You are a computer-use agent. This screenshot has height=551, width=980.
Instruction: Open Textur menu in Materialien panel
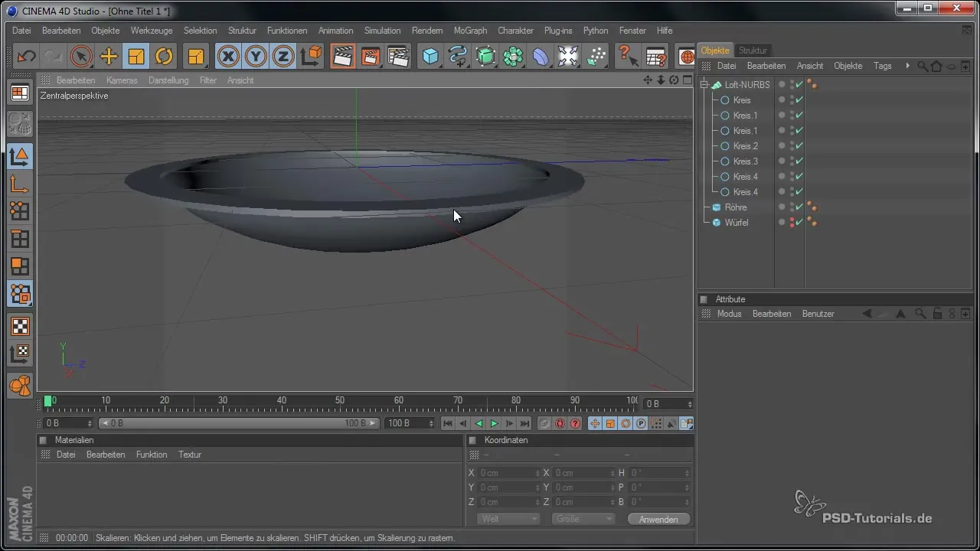point(190,455)
